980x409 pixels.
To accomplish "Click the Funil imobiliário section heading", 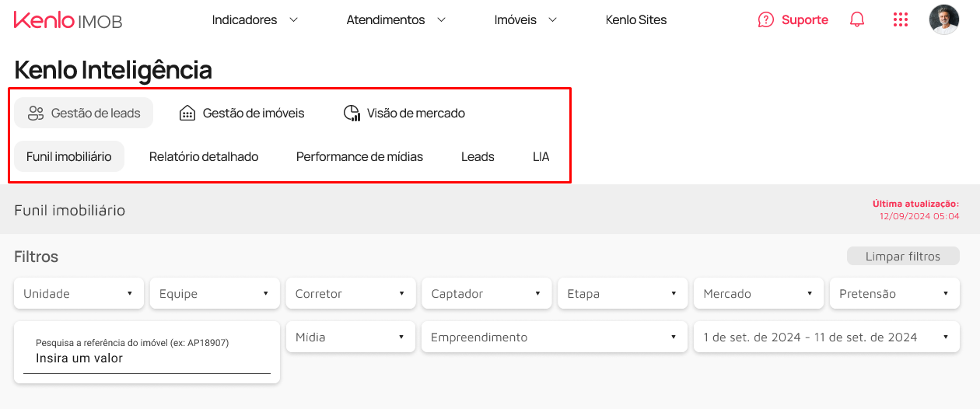I will pos(69,211).
